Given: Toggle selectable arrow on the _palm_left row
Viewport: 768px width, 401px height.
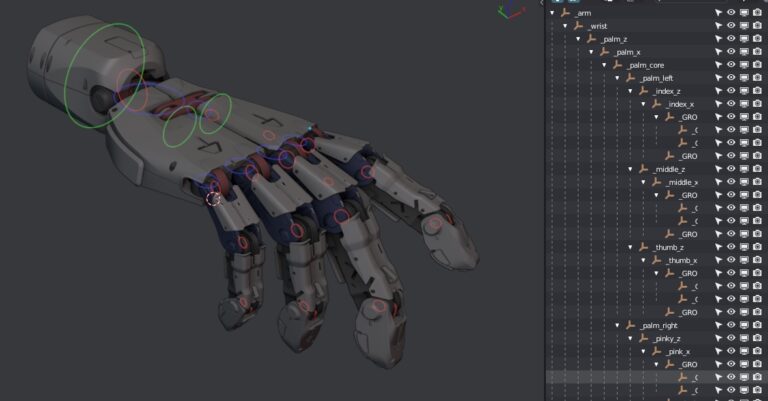Looking at the screenshot, I should coord(719,78).
